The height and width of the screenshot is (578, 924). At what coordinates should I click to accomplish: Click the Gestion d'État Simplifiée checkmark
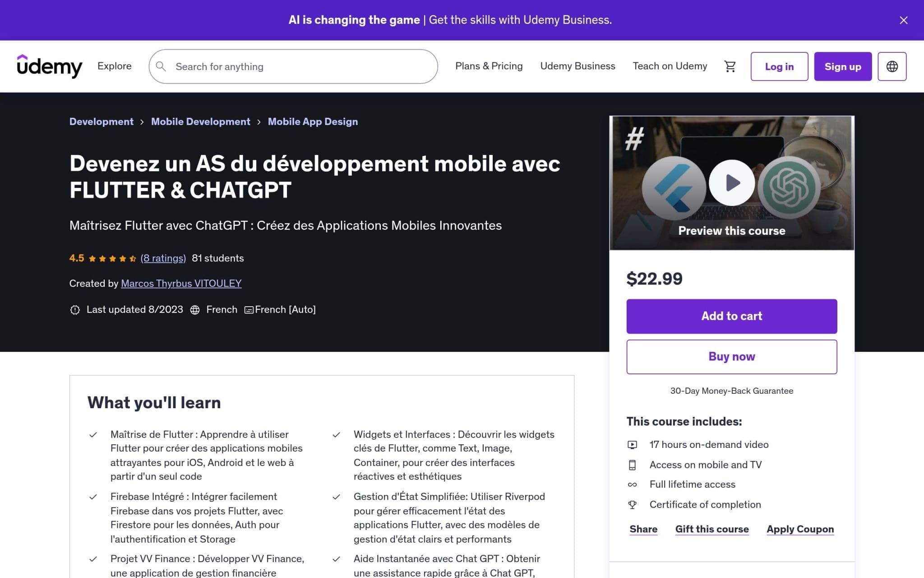coord(336,497)
